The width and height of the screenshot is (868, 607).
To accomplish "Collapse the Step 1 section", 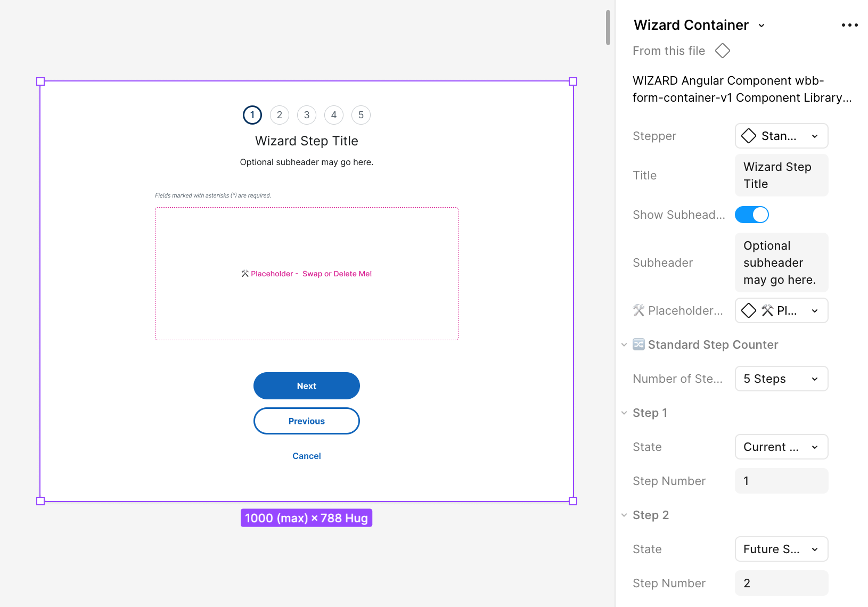I will click(624, 413).
